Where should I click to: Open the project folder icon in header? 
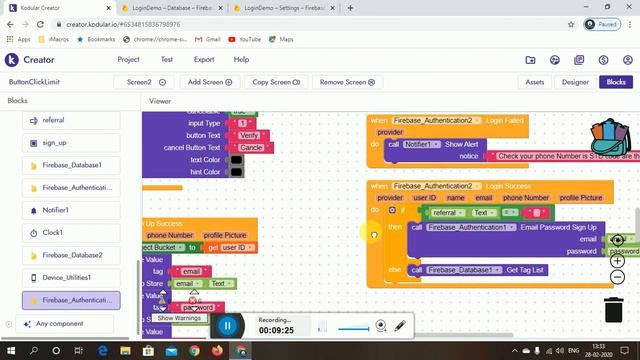[530, 60]
